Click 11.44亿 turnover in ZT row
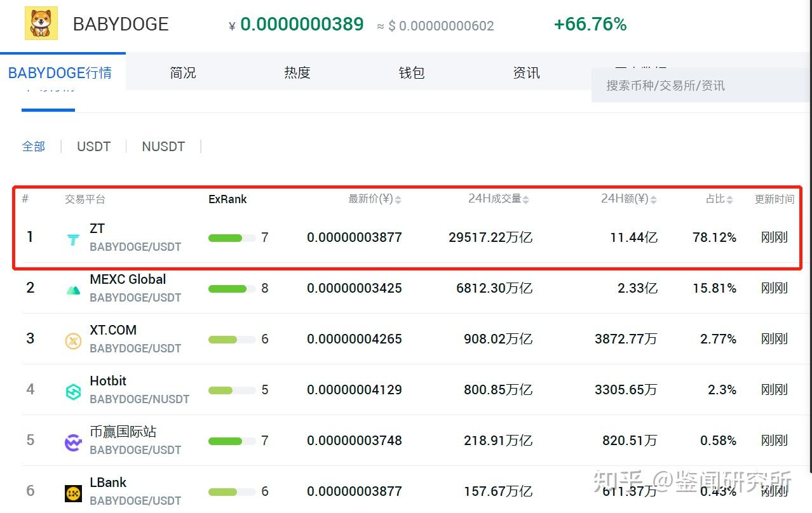The image size is (812, 513). 633,237
